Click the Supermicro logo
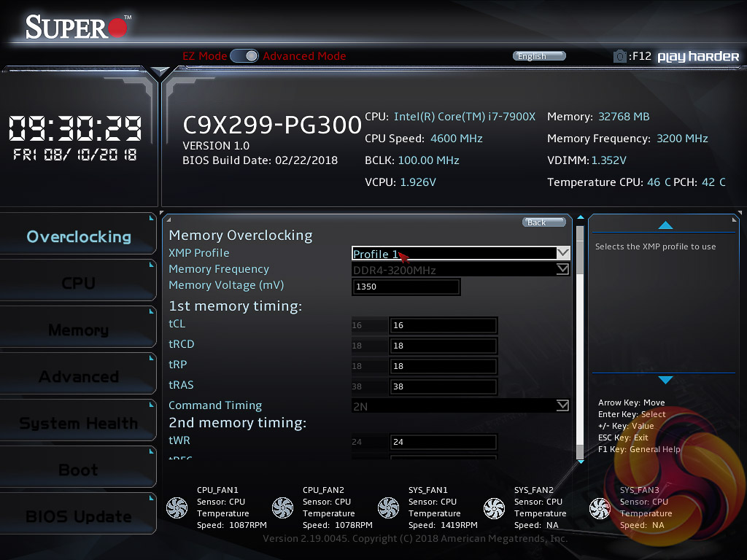The width and height of the screenshot is (747, 560). (77, 27)
